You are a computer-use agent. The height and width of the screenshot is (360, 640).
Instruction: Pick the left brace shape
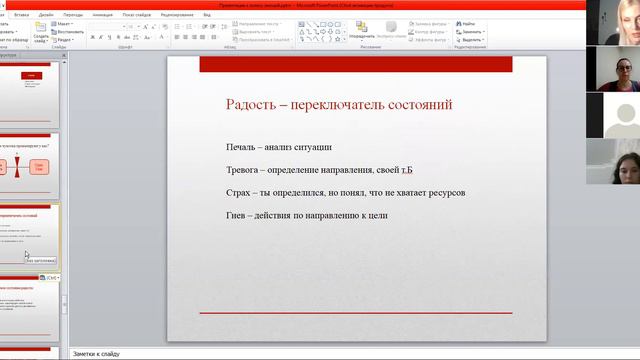click(x=323, y=39)
